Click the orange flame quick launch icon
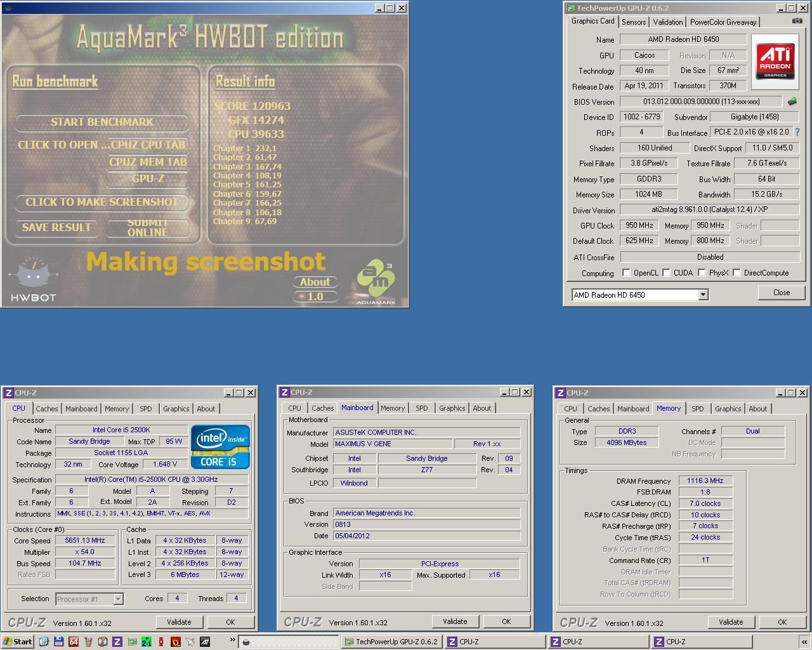This screenshot has height=650, width=812. pyautogui.click(x=176, y=642)
